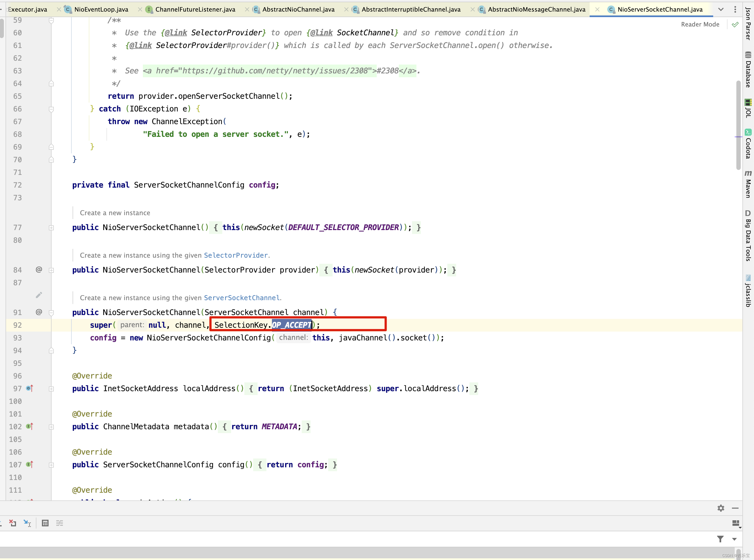Switch to AbstractNioChannel.java tab
Image resolution: width=754 pixels, height=560 pixels.
click(294, 9)
